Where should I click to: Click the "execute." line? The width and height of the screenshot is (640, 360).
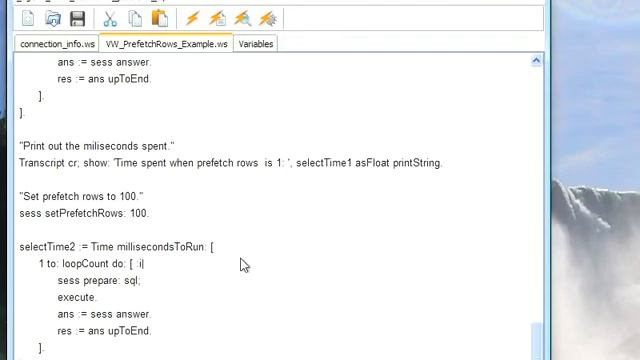tap(77, 297)
